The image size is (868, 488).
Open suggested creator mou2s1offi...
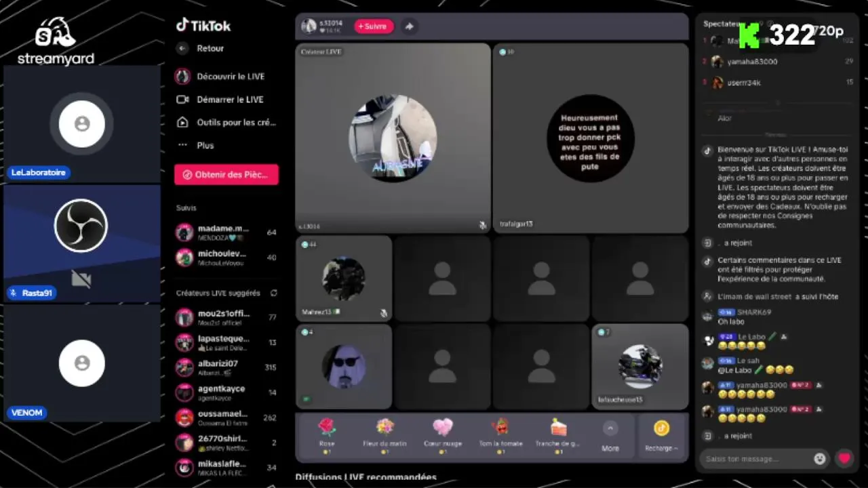coord(226,317)
